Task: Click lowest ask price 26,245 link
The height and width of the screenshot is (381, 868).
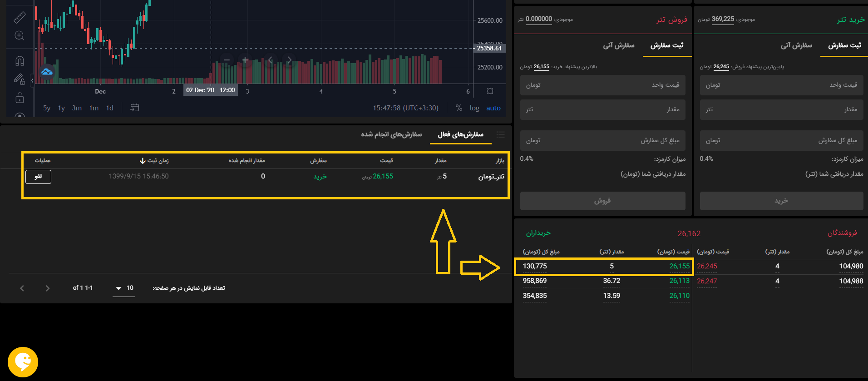Action: [x=721, y=67]
